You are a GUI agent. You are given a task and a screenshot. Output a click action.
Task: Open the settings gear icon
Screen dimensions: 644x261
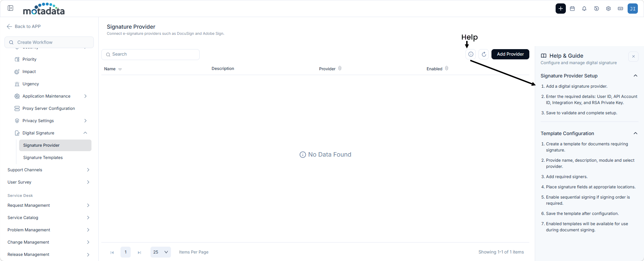pos(609,9)
